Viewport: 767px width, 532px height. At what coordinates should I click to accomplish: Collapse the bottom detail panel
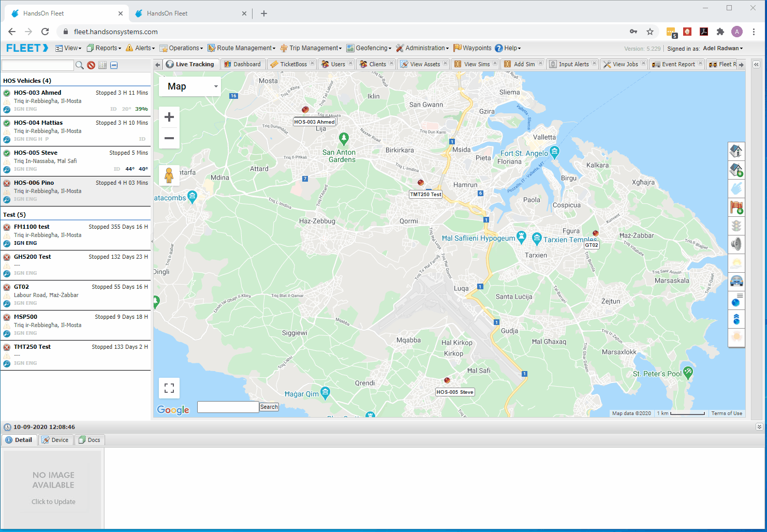[x=759, y=427]
